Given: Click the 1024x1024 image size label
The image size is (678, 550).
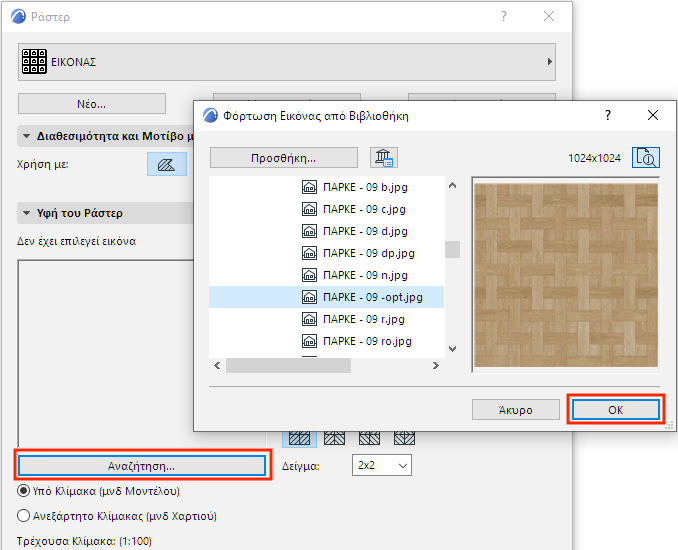Looking at the screenshot, I should point(594,158).
